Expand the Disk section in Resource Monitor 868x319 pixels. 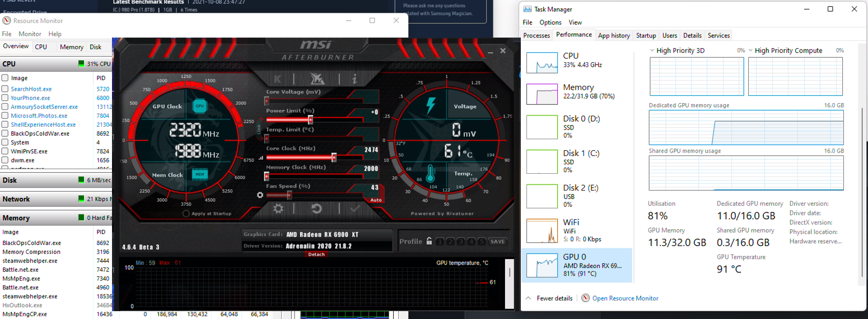56,181
